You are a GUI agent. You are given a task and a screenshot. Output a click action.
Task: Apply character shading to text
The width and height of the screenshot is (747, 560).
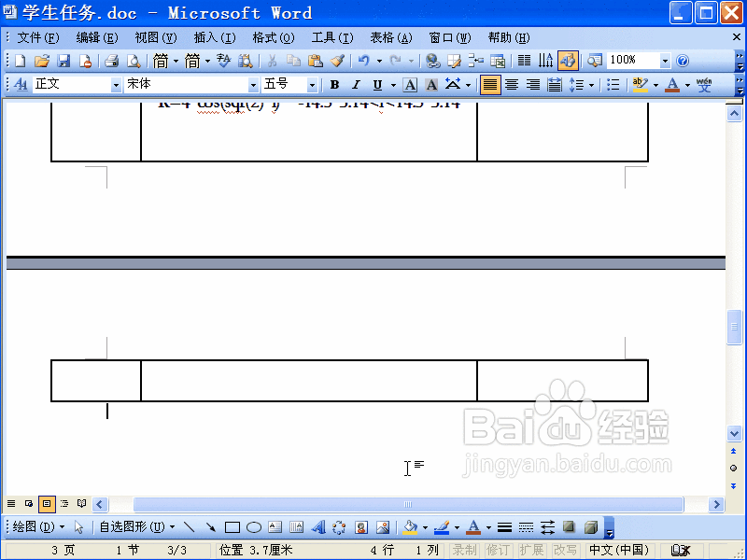point(430,84)
